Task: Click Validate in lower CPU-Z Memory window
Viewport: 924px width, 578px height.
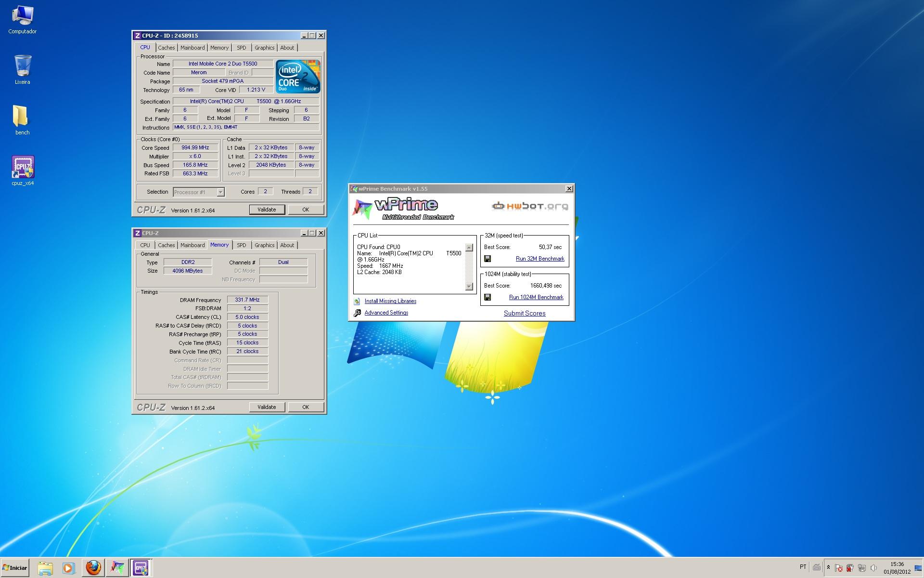Action: tap(267, 407)
